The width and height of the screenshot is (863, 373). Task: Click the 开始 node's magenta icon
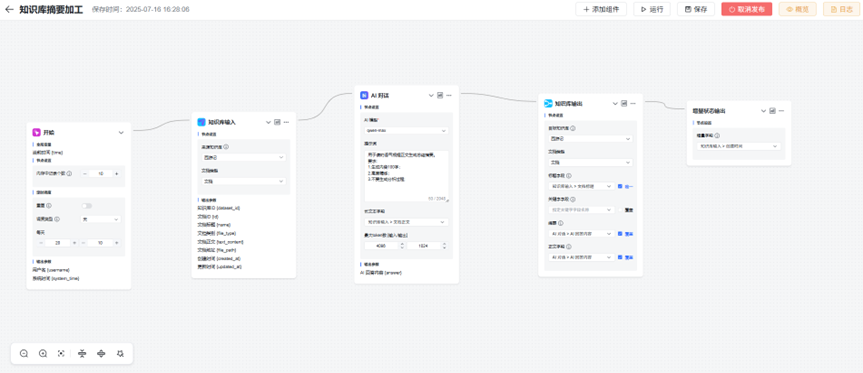(x=36, y=133)
